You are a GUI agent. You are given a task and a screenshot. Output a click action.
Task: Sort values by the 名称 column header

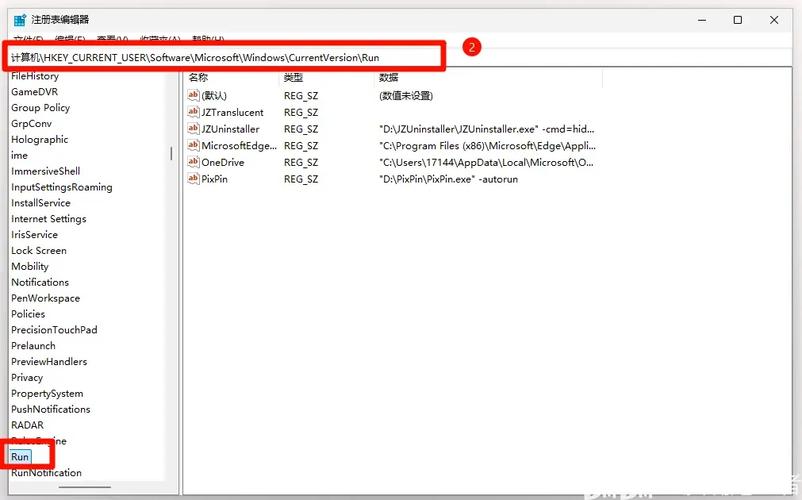[199, 77]
